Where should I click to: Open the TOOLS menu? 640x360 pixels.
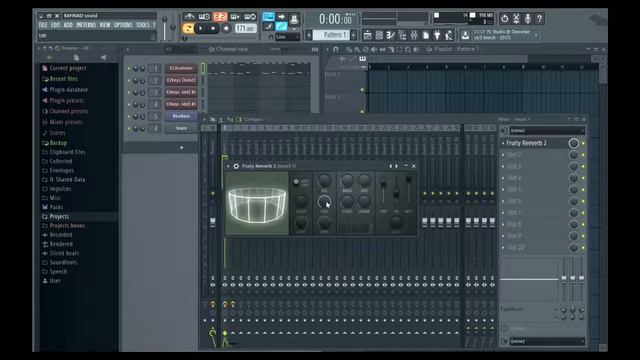pos(142,25)
